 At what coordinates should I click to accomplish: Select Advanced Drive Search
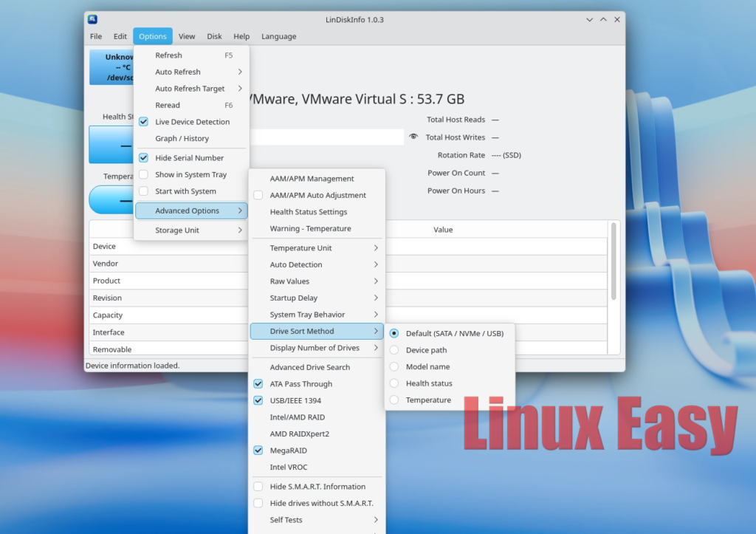click(x=317, y=367)
